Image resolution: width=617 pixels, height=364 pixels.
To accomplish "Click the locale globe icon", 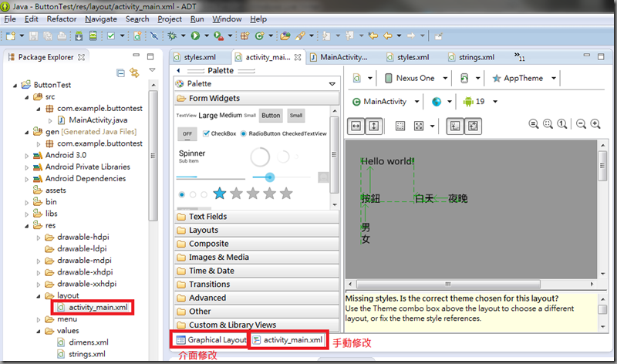I will [437, 102].
